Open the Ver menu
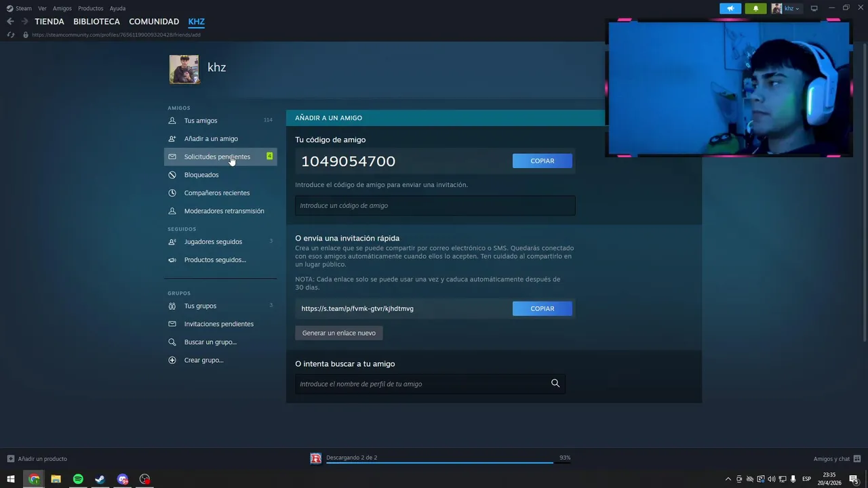Image resolution: width=868 pixels, height=488 pixels. 43,9
